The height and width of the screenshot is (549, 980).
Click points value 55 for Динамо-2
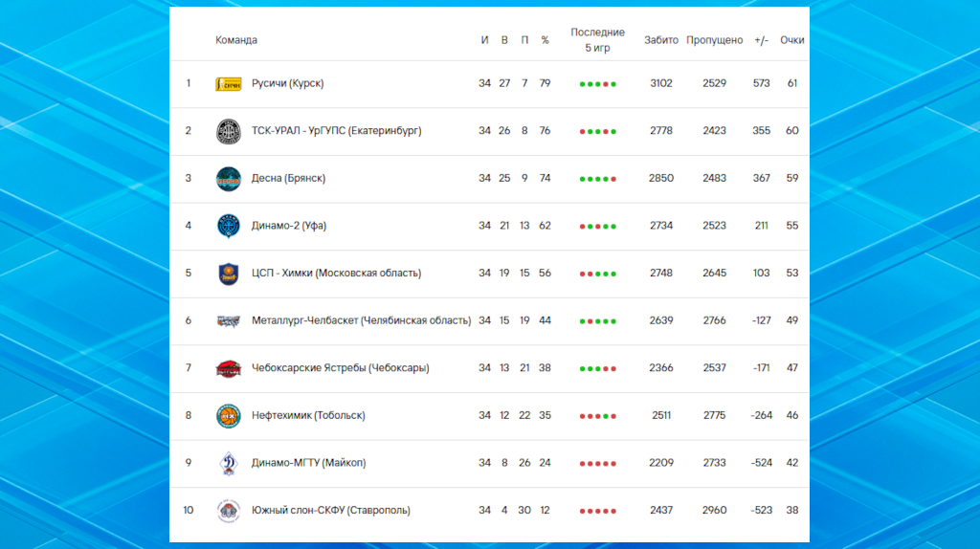(791, 226)
